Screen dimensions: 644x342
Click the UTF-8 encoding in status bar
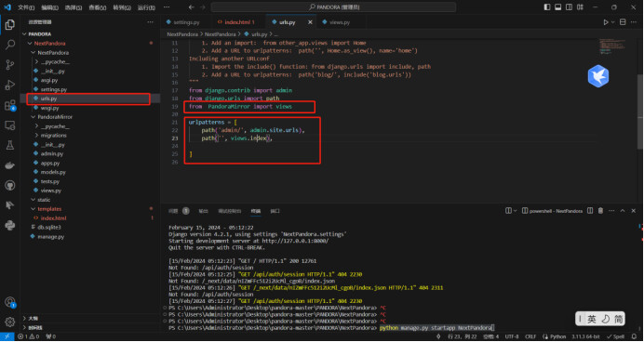511,336
